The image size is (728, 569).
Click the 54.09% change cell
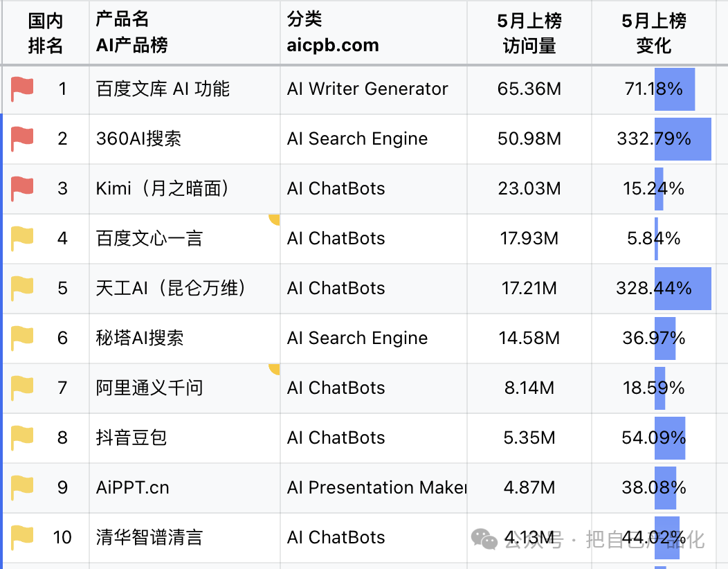654,438
